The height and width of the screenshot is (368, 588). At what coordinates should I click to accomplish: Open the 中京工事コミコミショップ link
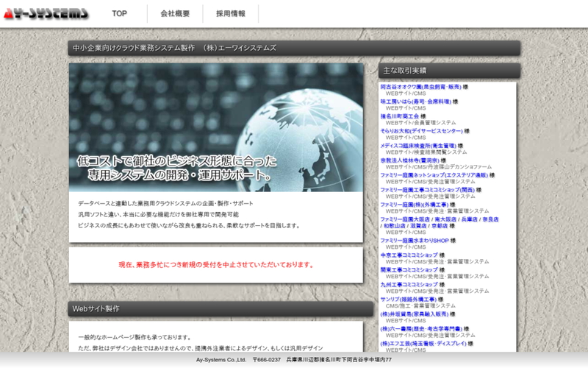[409, 255]
